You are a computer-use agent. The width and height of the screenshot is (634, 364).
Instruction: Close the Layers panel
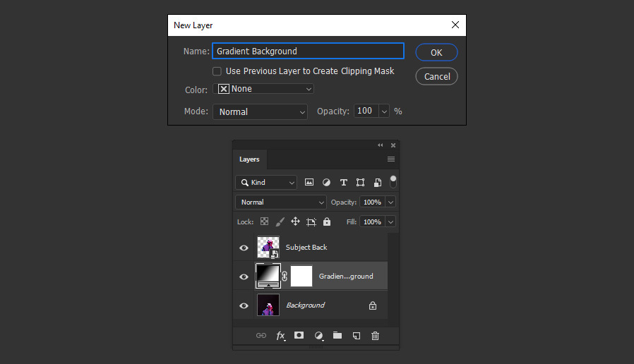click(393, 145)
